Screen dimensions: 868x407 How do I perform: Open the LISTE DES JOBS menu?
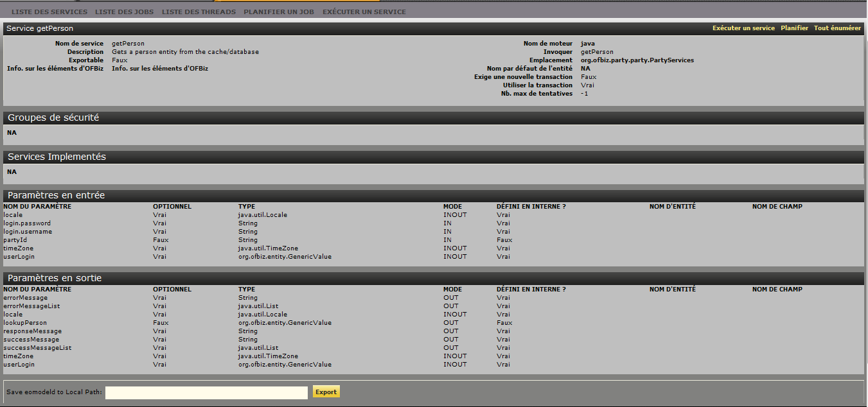point(124,12)
